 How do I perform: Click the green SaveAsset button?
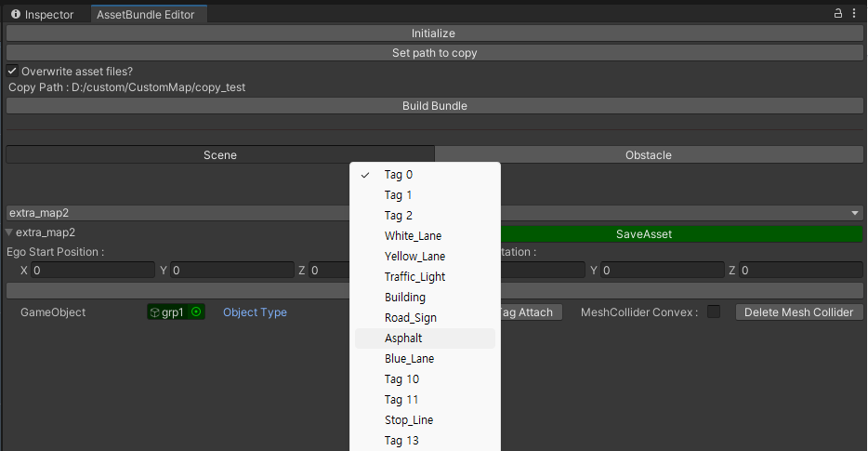coord(644,234)
